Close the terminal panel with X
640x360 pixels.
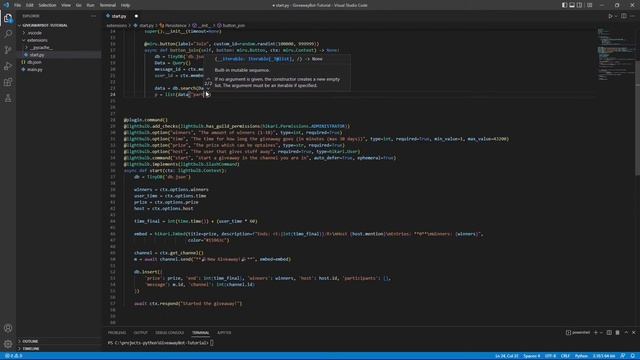pos(633,333)
